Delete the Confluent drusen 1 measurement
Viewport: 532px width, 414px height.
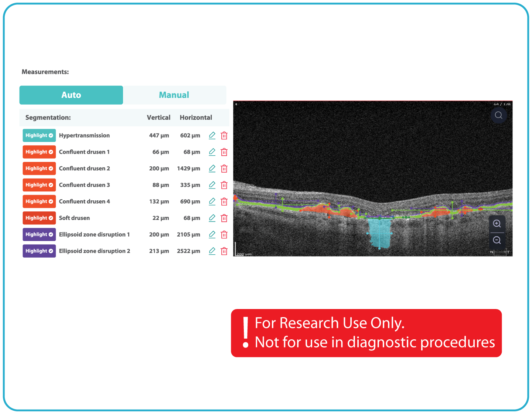[224, 152]
